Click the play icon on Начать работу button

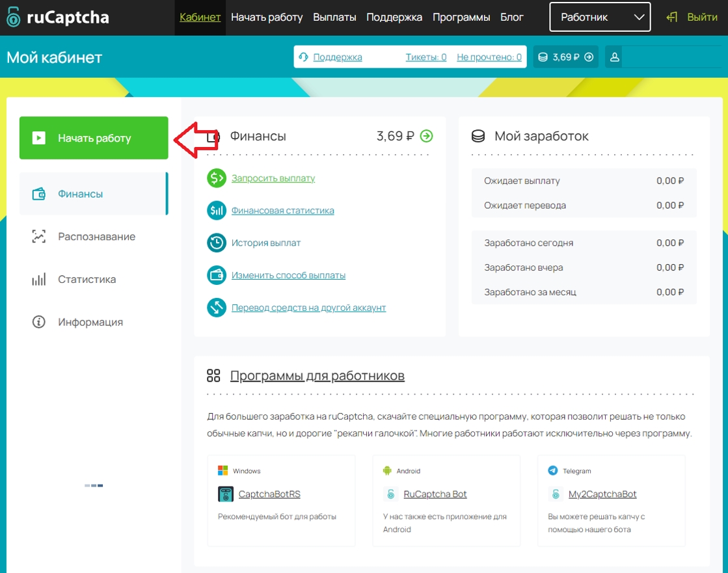38,138
